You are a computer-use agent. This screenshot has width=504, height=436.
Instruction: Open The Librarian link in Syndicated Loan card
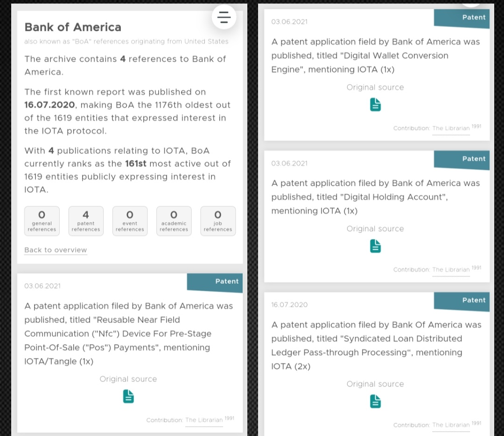click(x=451, y=425)
